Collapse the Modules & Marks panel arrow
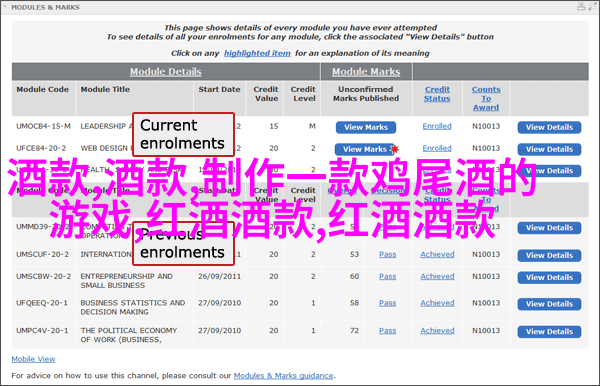Screen dimensions: 600x386 coord(5,7)
